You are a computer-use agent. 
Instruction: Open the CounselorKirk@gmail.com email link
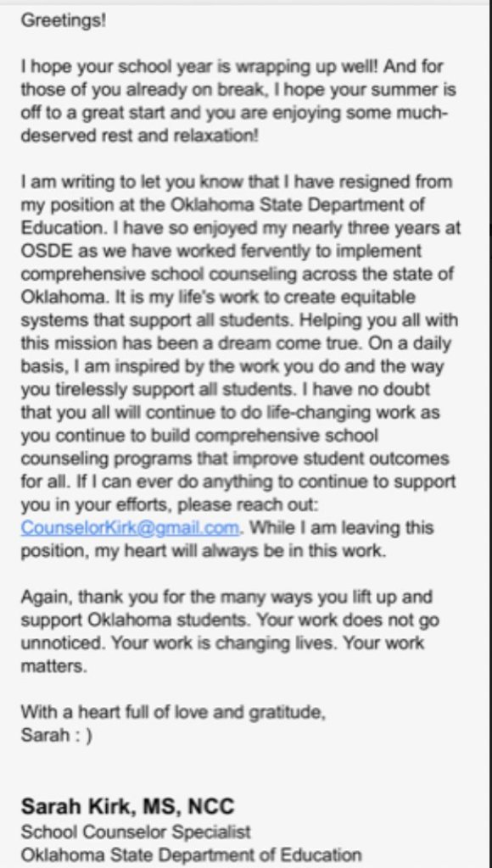[x=130, y=527]
